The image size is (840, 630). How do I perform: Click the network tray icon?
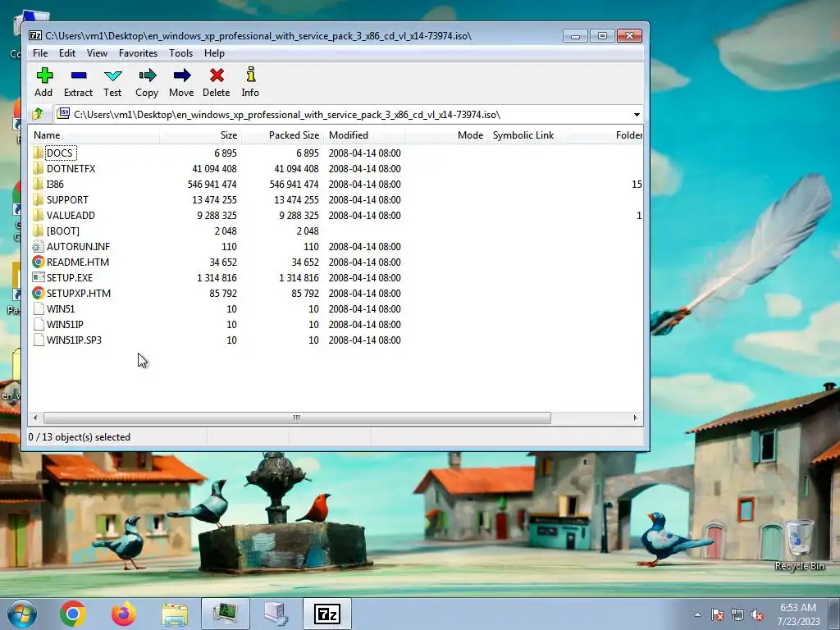coord(737,615)
